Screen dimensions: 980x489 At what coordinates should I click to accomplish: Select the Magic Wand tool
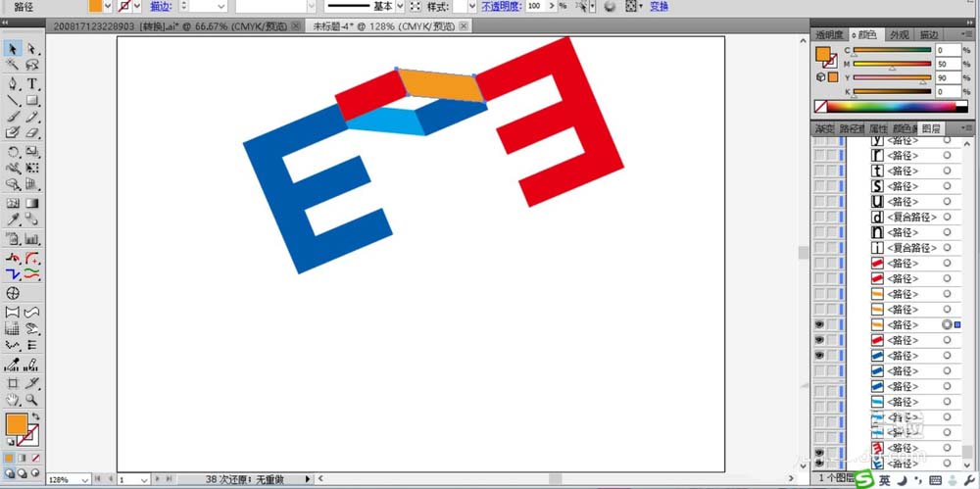pyautogui.click(x=13, y=65)
